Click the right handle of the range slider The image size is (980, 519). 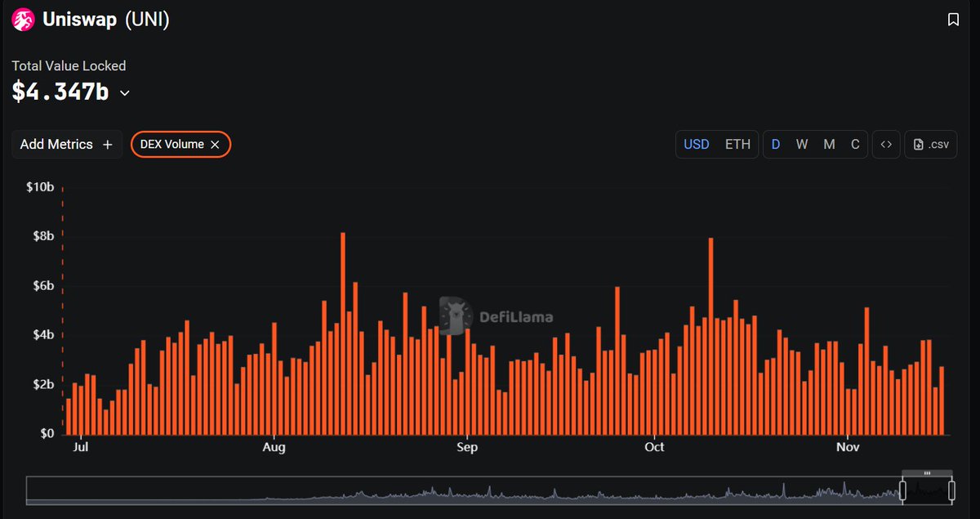pos(951,490)
